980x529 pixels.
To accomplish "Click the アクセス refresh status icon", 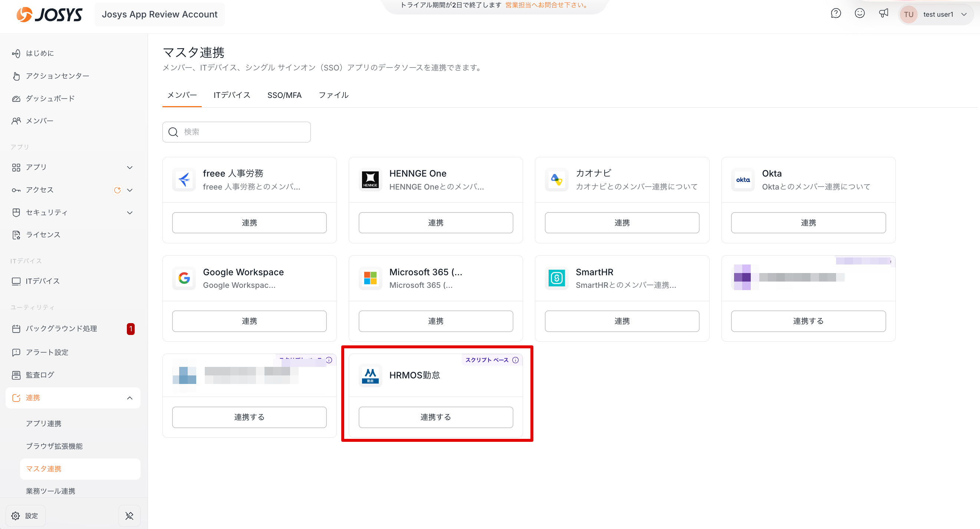I will click(x=117, y=190).
